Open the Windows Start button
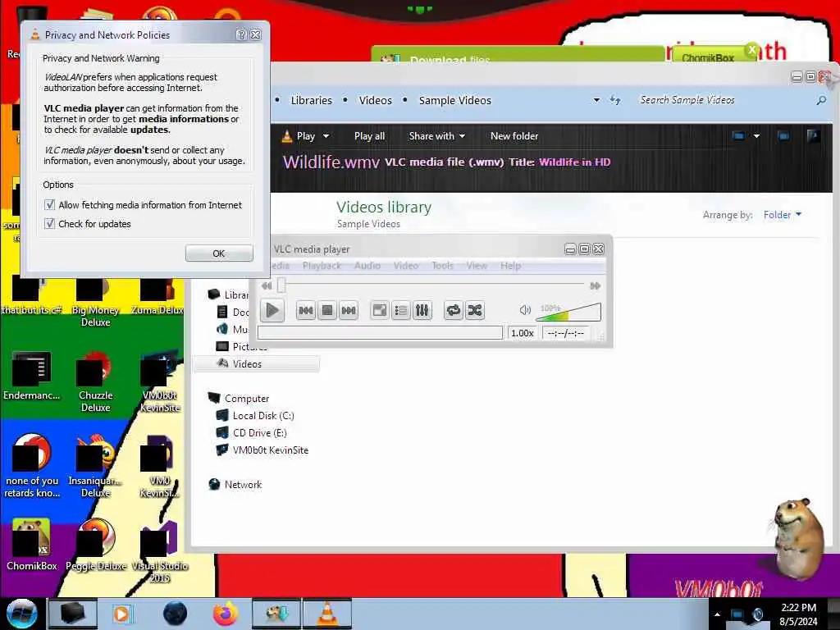 pos(21,614)
